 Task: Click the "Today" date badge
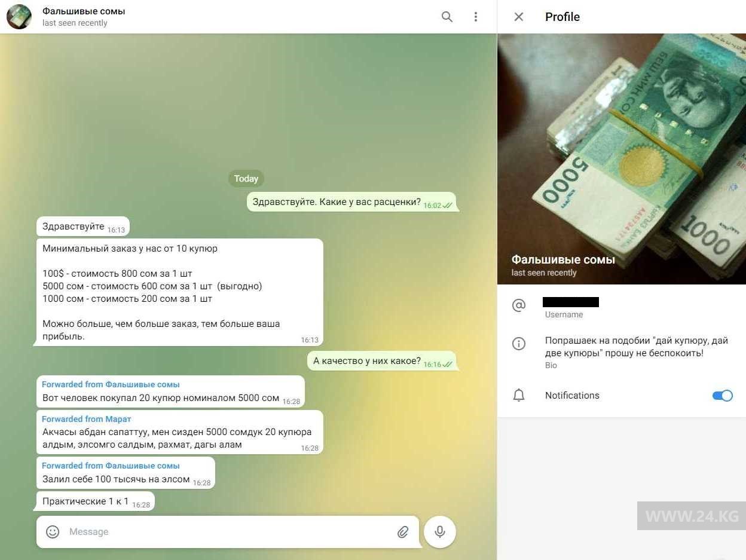[246, 179]
